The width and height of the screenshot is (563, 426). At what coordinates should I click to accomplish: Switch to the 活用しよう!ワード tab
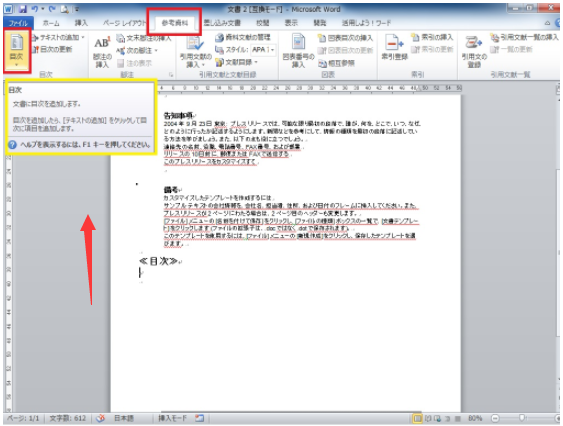366,23
